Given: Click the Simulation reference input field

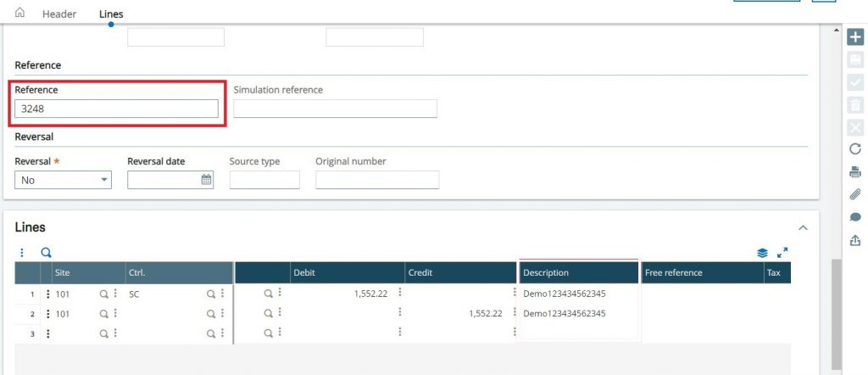Looking at the screenshot, I should 335,109.
